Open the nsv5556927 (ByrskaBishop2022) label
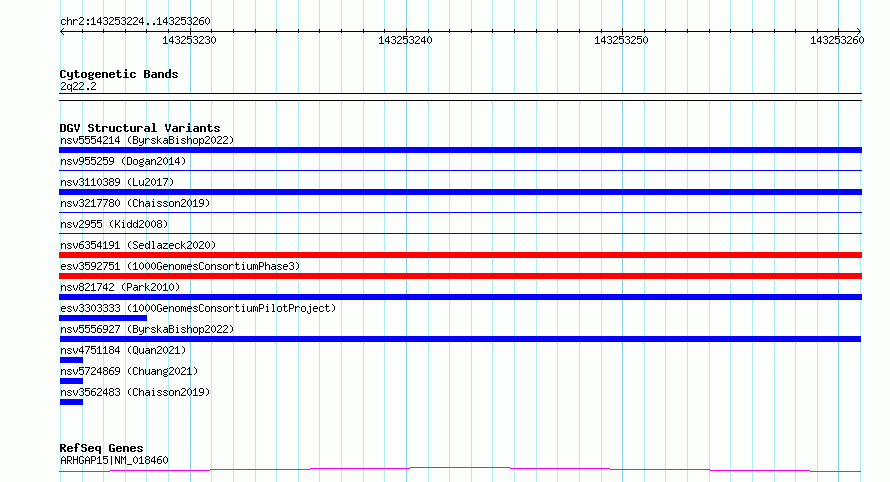 [147, 329]
